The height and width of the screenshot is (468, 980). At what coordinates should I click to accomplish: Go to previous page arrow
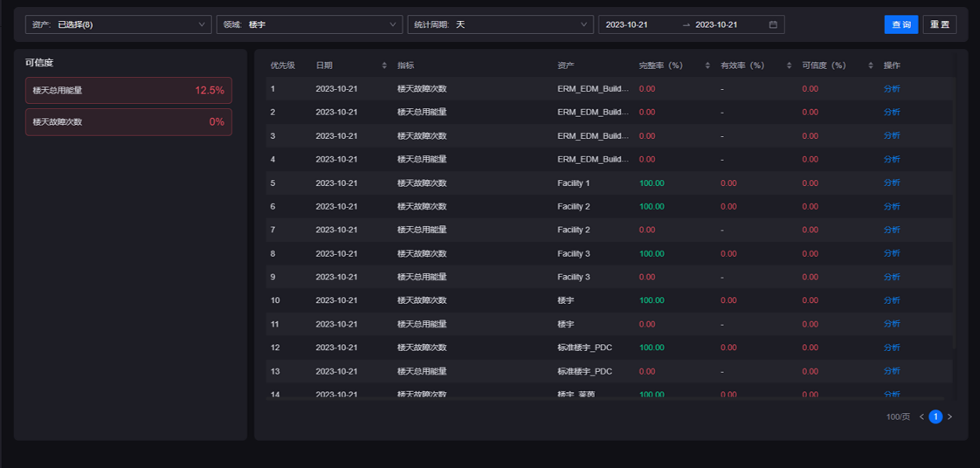921,416
